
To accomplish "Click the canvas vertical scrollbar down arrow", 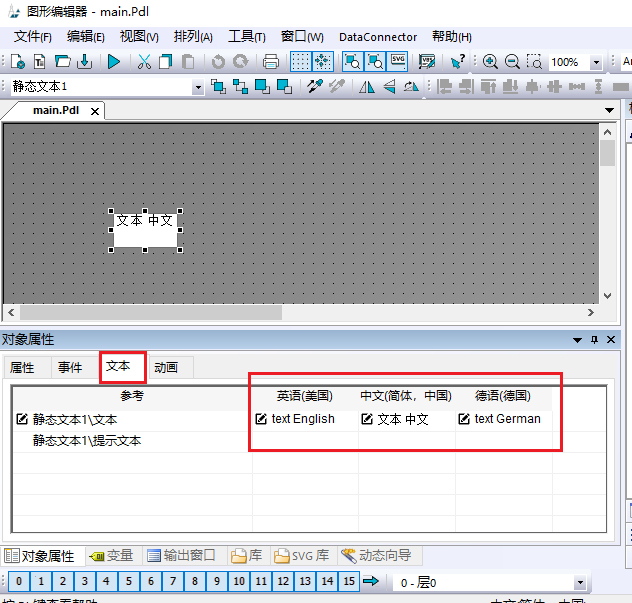I will [607, 295].
